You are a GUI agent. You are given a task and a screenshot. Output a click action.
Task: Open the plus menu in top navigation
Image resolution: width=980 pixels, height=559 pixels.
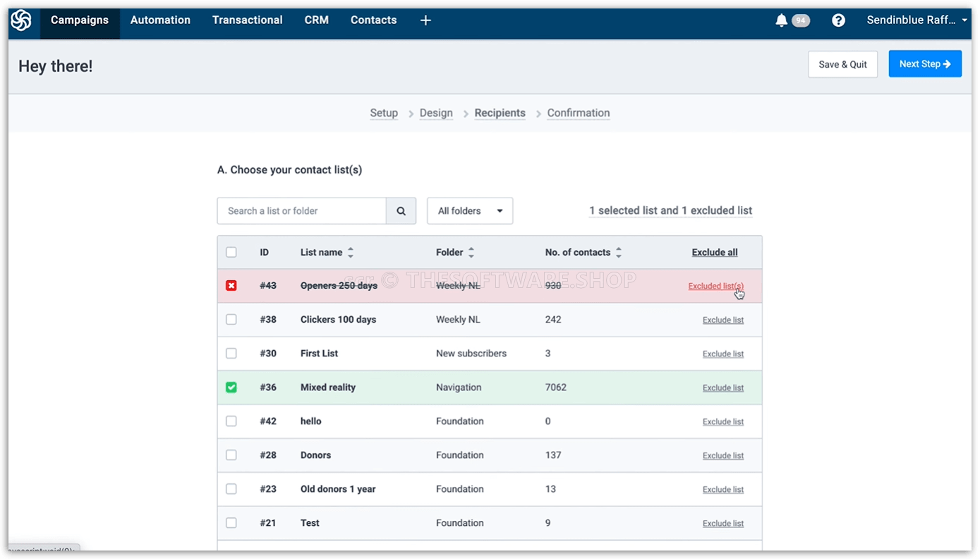click(425, 20)
